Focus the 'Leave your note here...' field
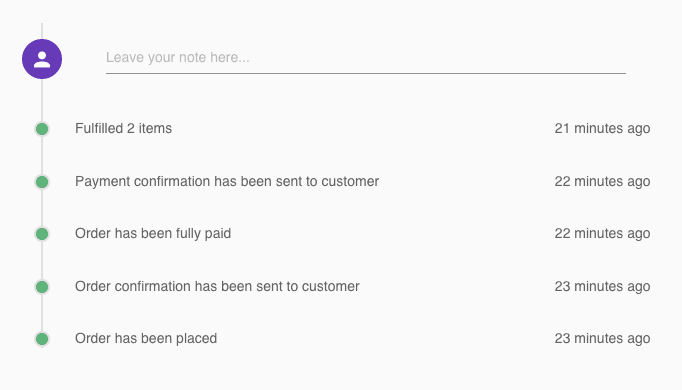 [x=366, y=58]
